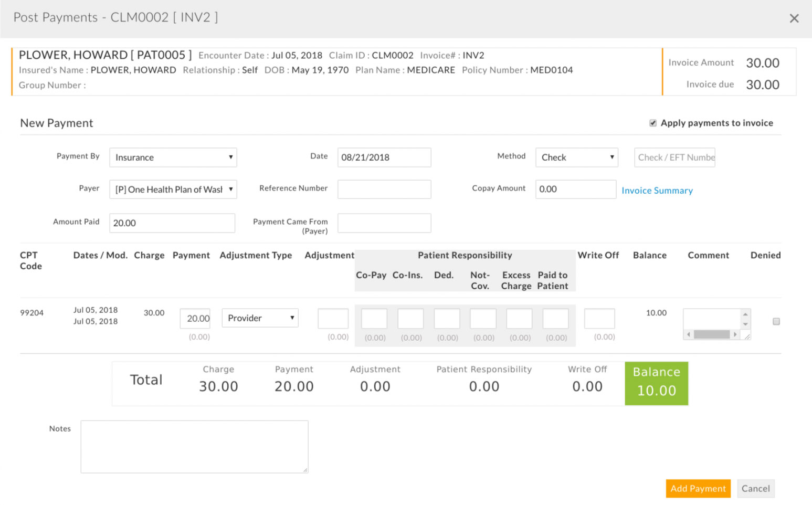
Task: Open the Payment By dropdown
Action: pyautogui.click(x=173, y=157)
